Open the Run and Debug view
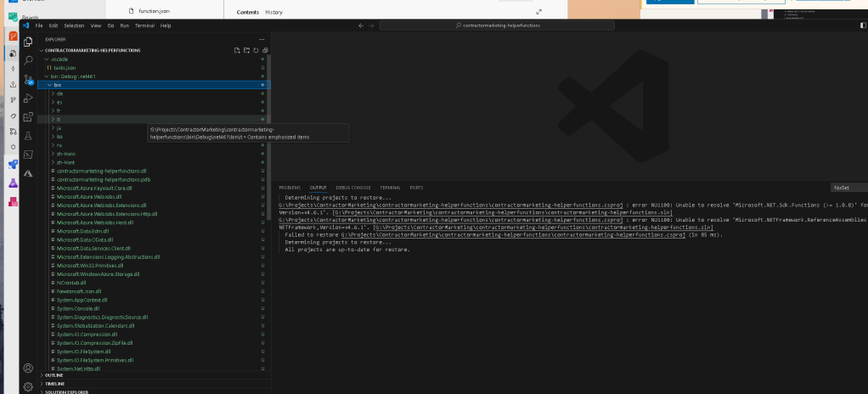This screenshot has height=394, width=868. pos(28,98)
